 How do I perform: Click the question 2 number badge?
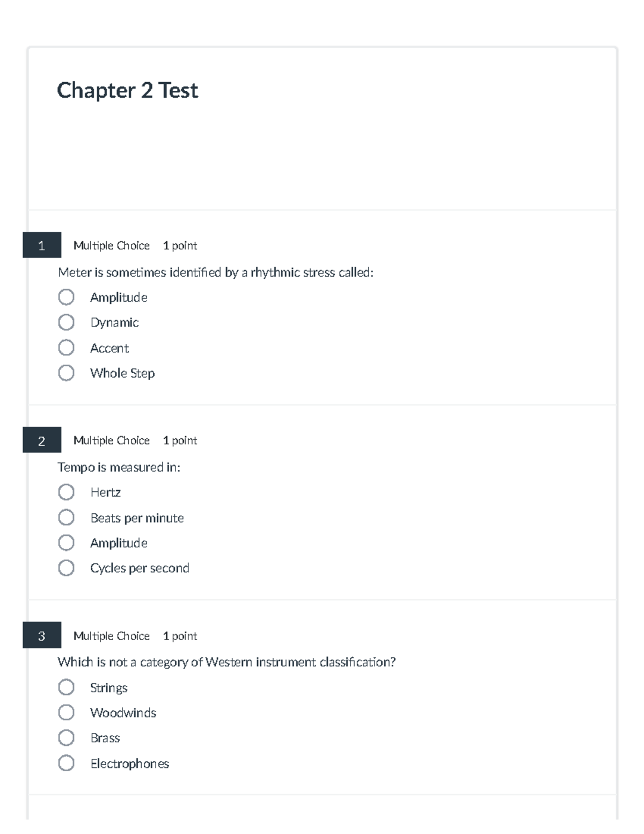(x=42, y=440)
